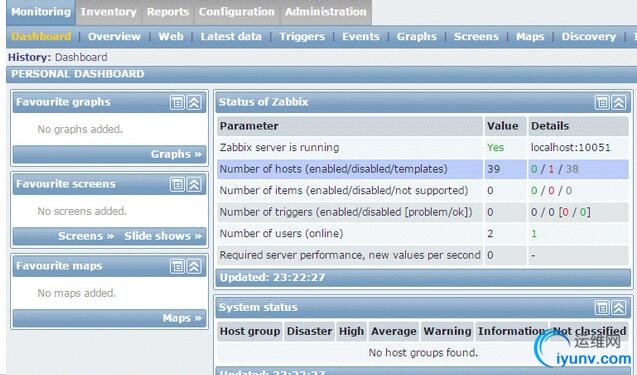
Task: Open the Favourite maps menu icon
Action: tap(177, 267)
